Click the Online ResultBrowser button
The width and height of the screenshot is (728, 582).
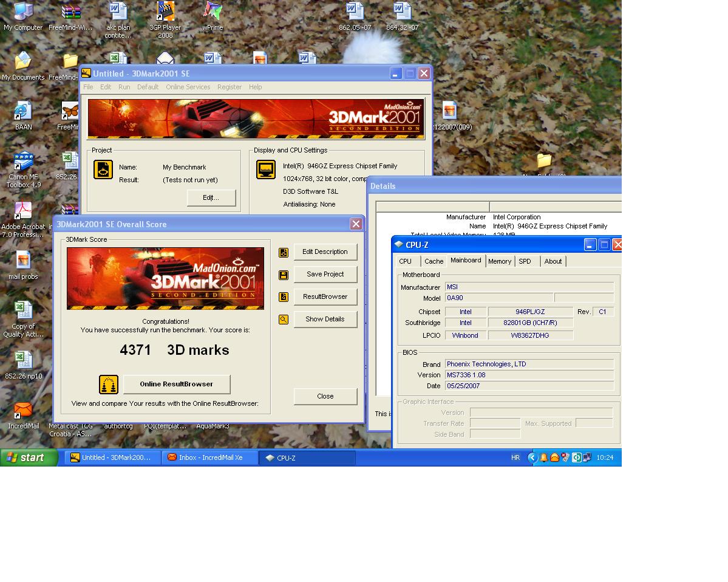(177, 384)
